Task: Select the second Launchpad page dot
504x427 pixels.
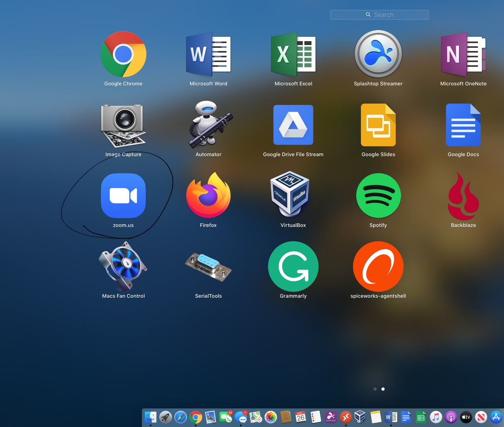Action: (x=383, y=389)
